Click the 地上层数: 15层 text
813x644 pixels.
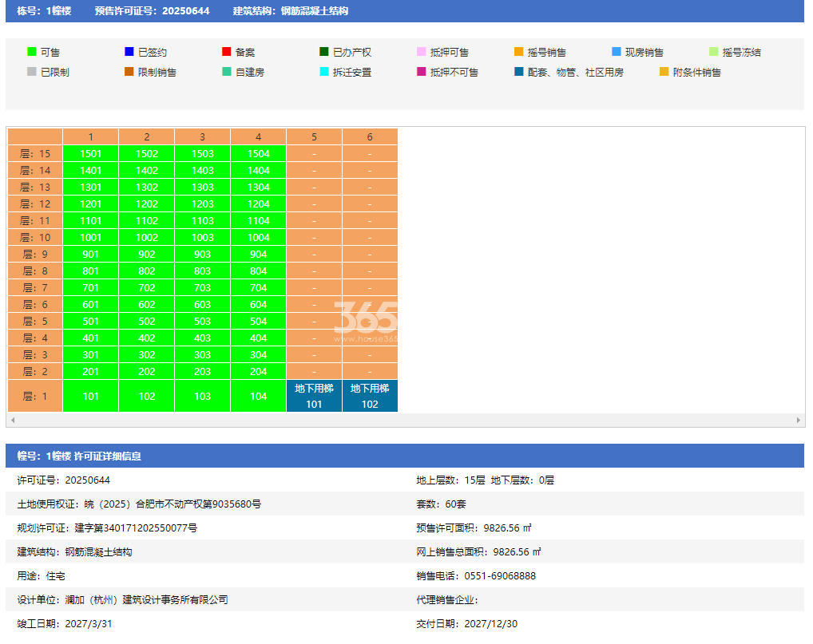click(450, 480)
